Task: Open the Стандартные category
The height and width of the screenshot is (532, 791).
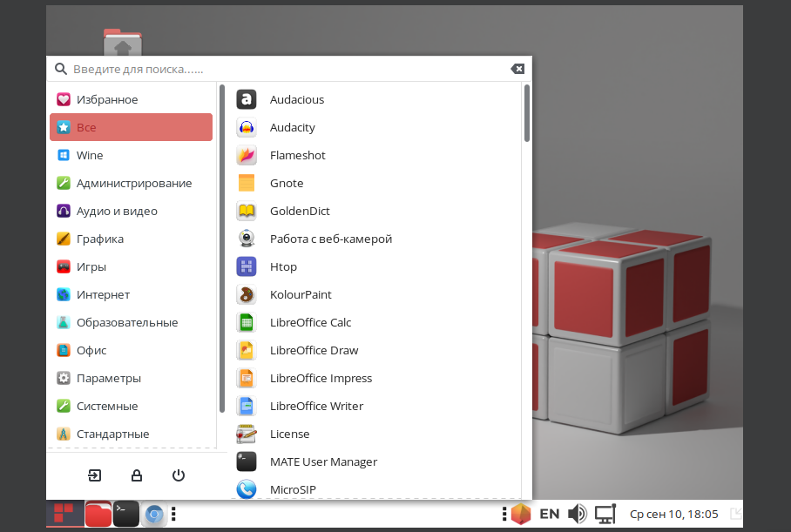Action: (132, 434)
